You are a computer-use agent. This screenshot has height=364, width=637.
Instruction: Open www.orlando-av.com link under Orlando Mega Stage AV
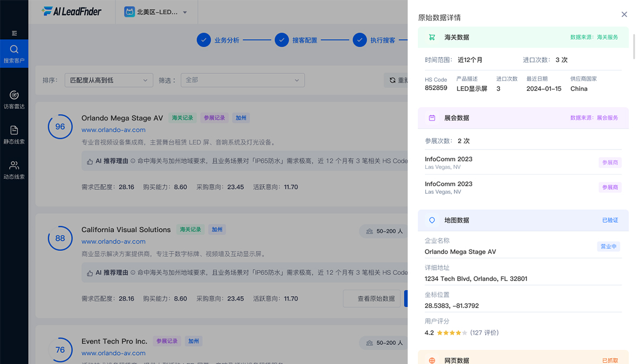[113, 129]
